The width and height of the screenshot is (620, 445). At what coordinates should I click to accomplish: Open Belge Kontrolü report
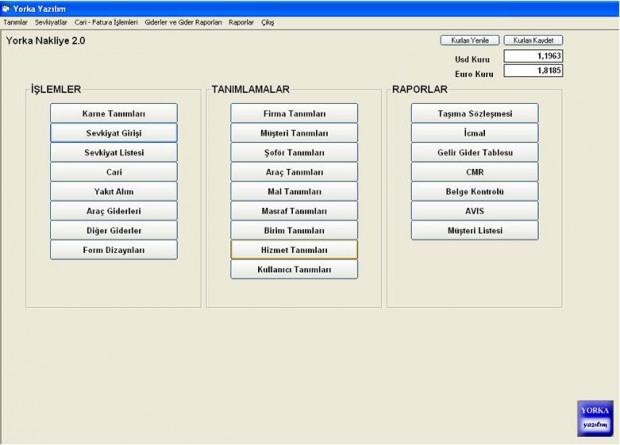(475, 191)
